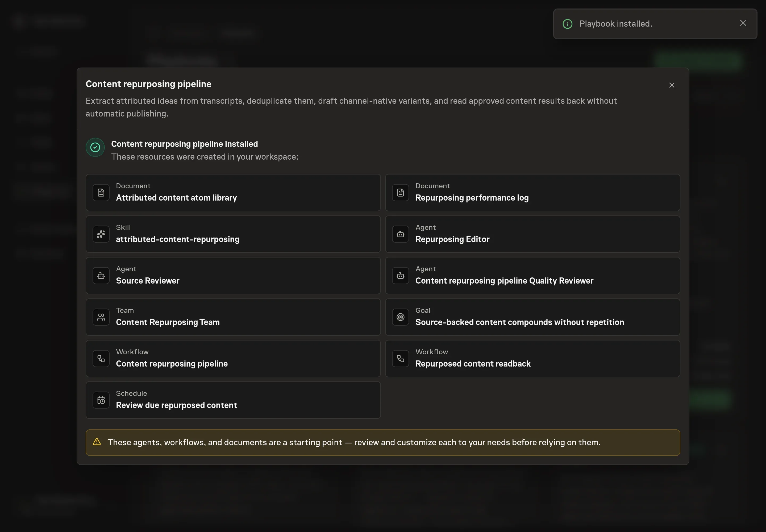The height and width of the screenshot is (532, 766).
Task: Click robot agent icon for Repurposing Editor
Action: click(400, 234)
